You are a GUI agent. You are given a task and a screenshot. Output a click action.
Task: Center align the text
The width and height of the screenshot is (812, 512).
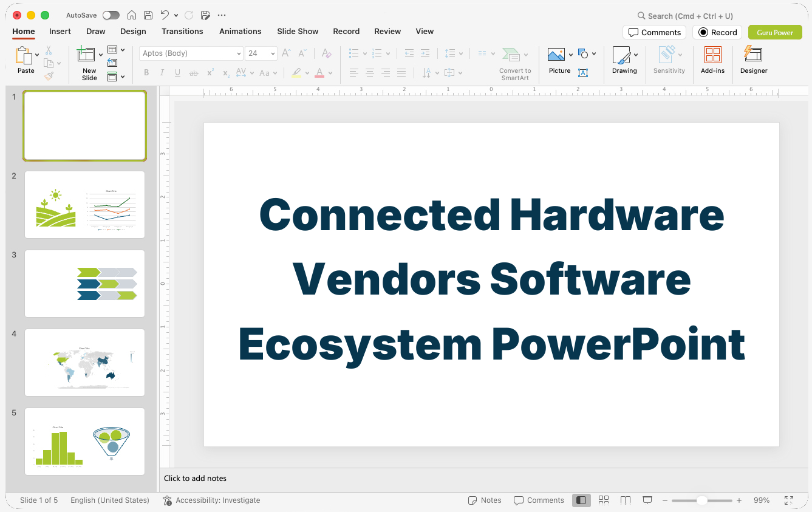pyautogui.click(x=370, y=73)
